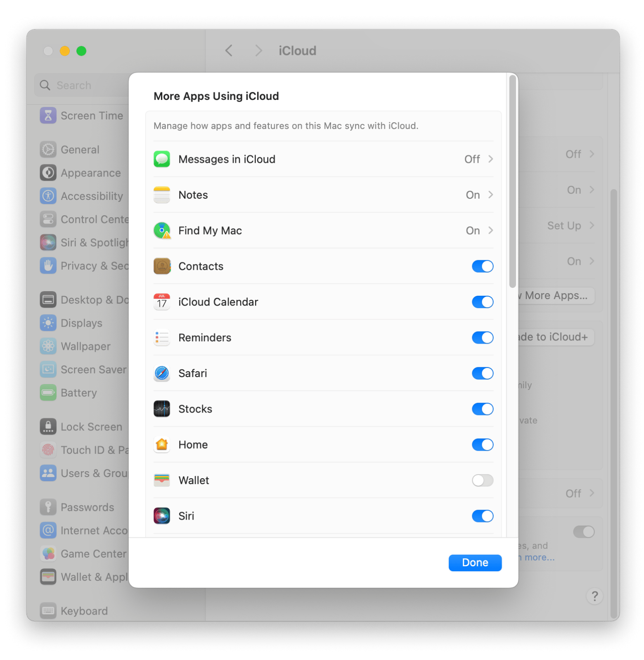This screenshot has height=660, width=644.
Task: Click the Lock Screen padlock icon
Action: click(48, 427)
